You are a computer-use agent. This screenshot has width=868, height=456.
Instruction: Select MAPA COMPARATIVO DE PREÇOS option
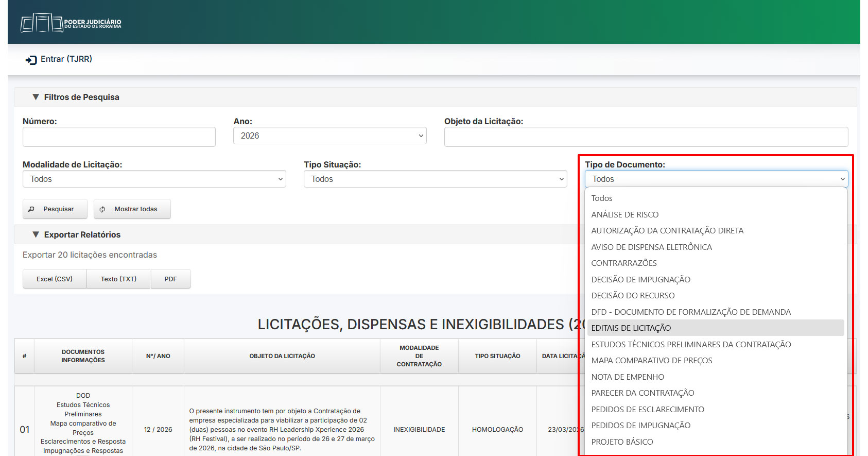[651, 361]
